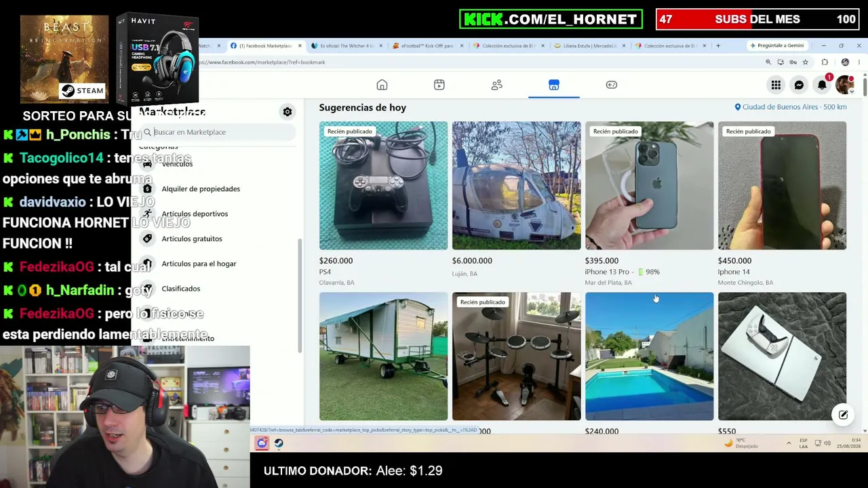The image size is (868, 488).
Task: Open the Reels video icon
Action: pos(439,85)
